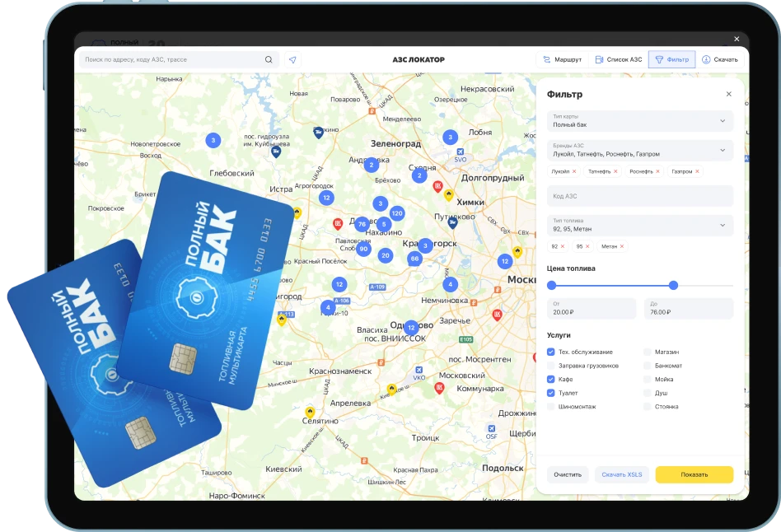The width and height of the screenshot is (781, 532).
Task: Click the До 76.00 ₽ price field
Action: coord(689,308)
